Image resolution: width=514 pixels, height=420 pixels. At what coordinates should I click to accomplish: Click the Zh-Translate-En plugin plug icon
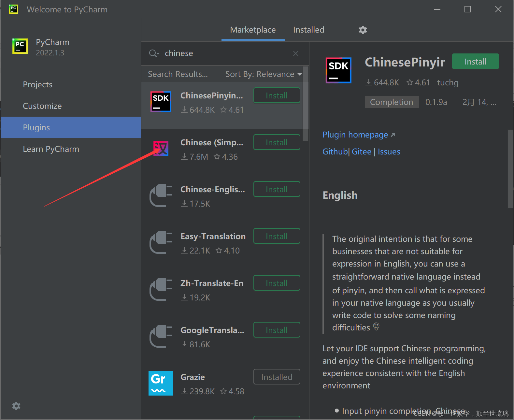[161, 289]
